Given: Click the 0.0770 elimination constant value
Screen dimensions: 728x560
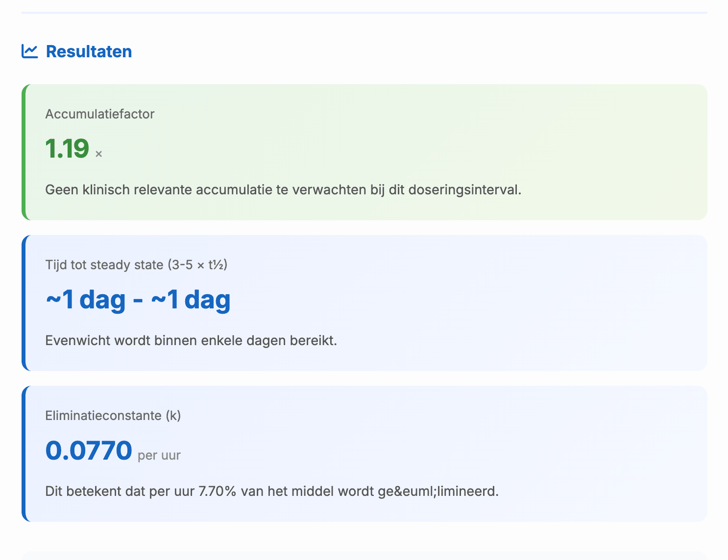Looking at the screenshot, I should (x=89, y=450).
